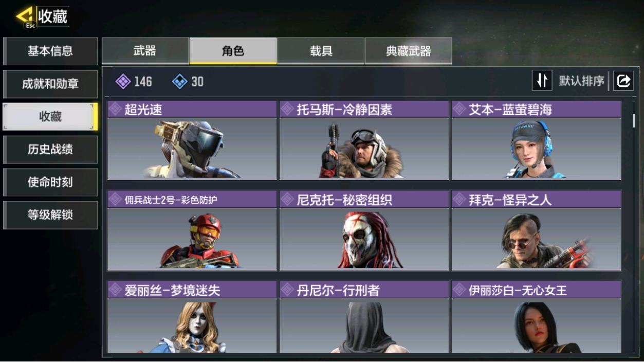Click rarity icon beside 拜克-怪异之人
644x362 pixels.
tap(459, 200)
